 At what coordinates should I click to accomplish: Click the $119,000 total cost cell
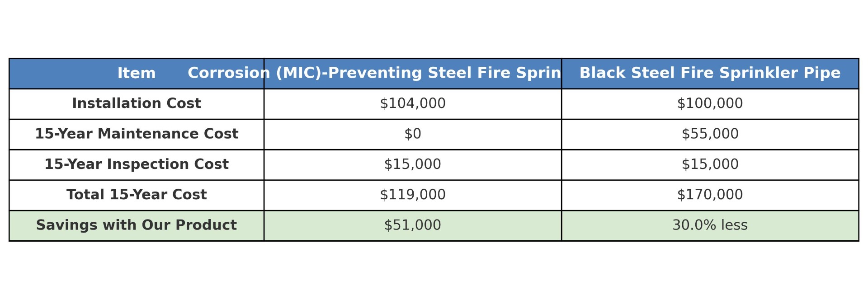[x=413, y=195]
